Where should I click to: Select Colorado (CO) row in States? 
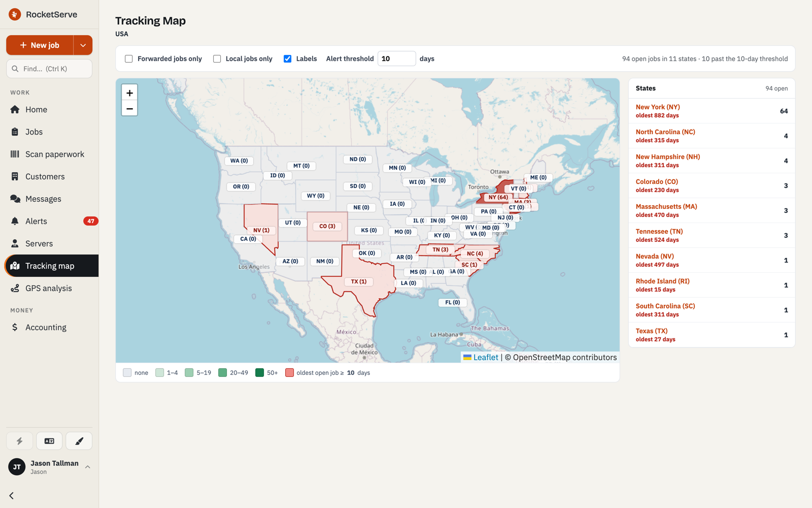click(712, 185)
